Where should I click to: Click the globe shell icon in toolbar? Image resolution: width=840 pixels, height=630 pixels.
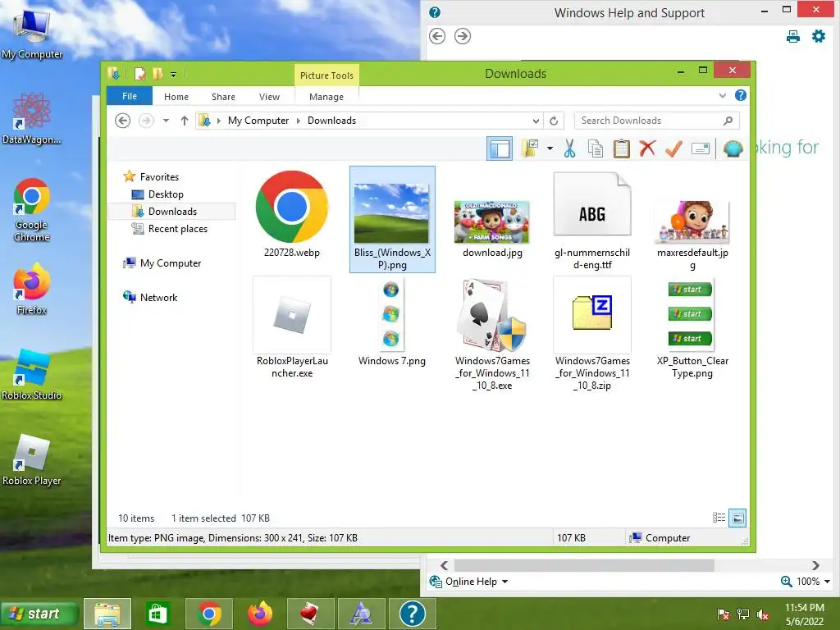733,148
